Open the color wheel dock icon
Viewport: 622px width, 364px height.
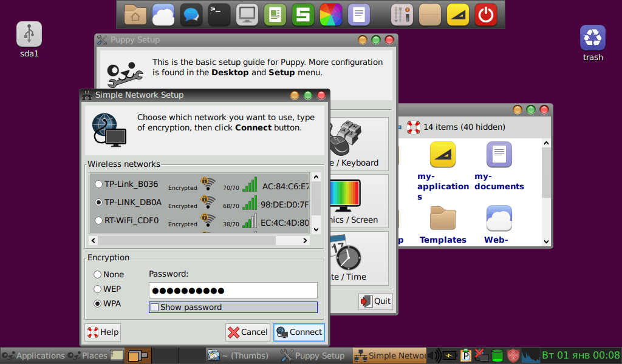pos(331,15)
